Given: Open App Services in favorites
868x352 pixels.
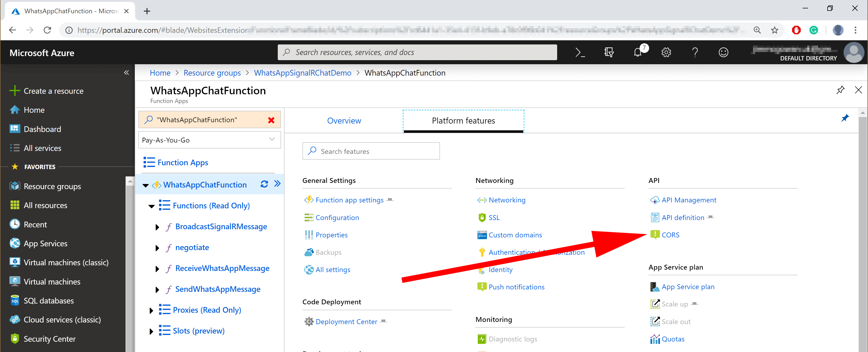Looking at the screenshot, I should 39,243.
